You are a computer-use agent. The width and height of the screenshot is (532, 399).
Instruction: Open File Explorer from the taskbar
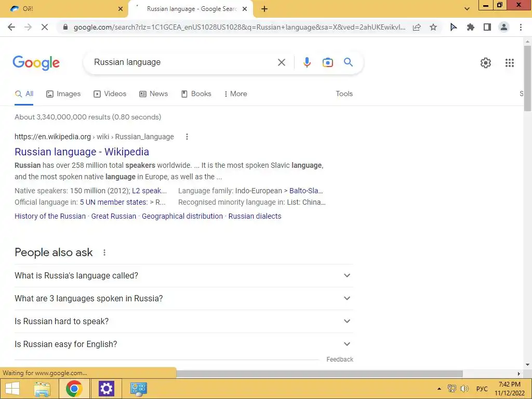pyautogui.click(x=42, y=389)
